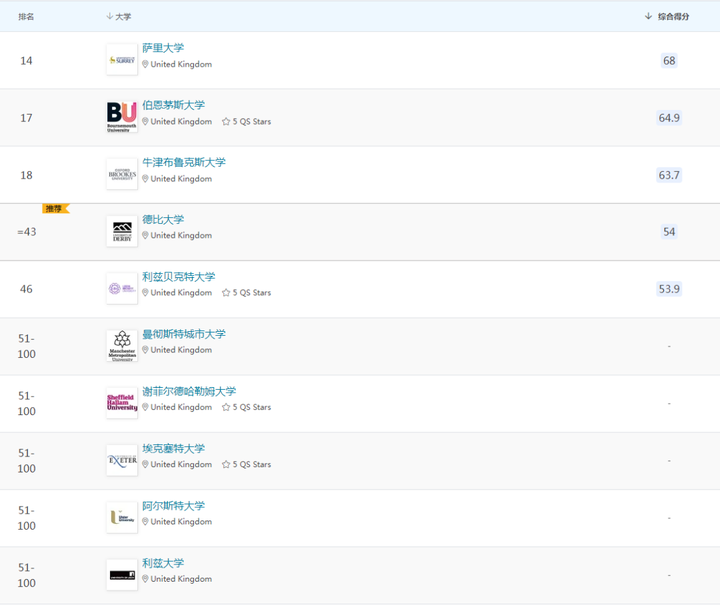Open the 萨里大学 link

point(163,48)
